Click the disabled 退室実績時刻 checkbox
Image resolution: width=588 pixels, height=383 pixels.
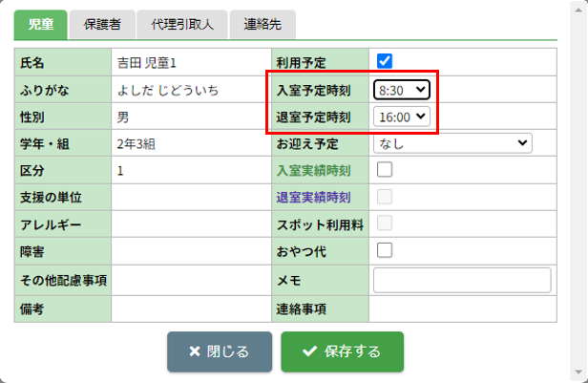385,197
